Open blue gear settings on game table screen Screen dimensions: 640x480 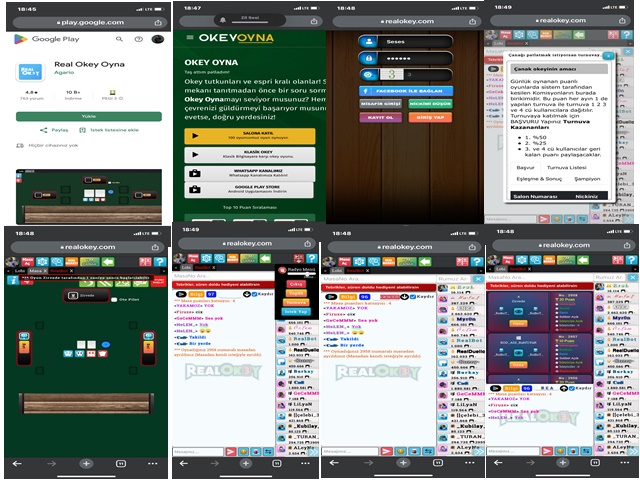click(42, 262)
